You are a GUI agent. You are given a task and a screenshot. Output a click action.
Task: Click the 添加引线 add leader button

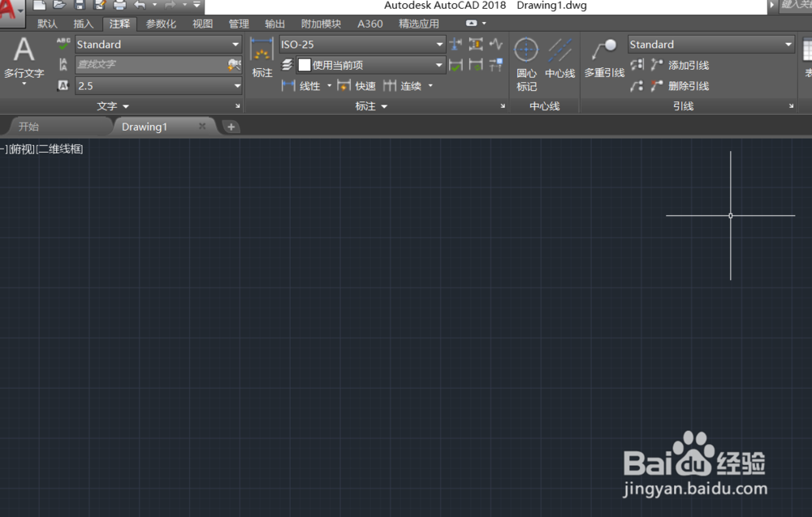(680, 65)
